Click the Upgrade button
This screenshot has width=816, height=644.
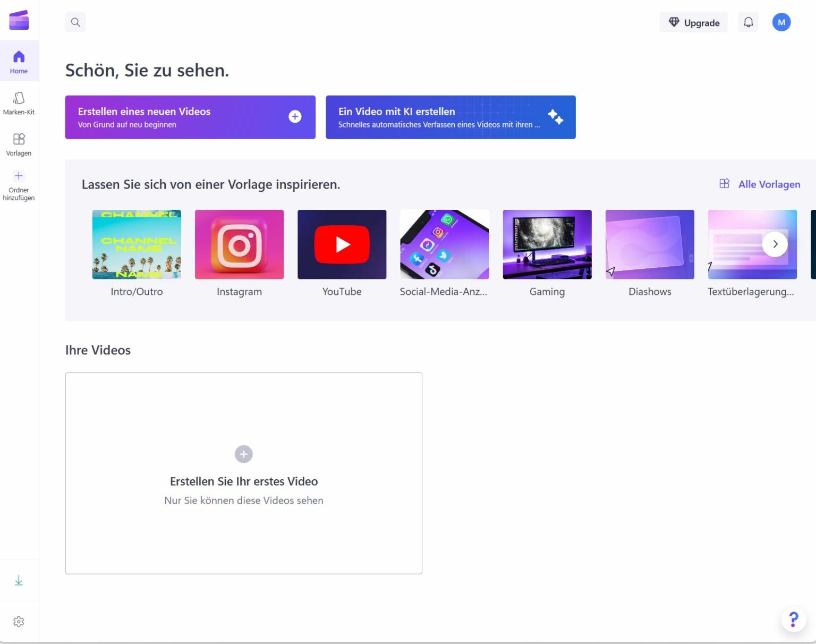click(x=693, y=22)
